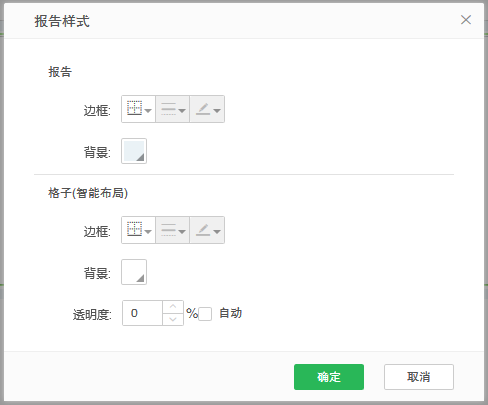Image resolution: width=488 pixels, height=405 pixels.
Task: Open border line style dropdown in 报告 section
Action: click(x=173, y=109)
